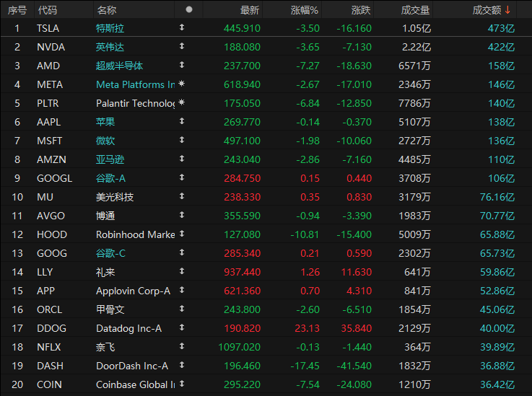This screenshot has width=532, height=396.
Task: Click the 序号 column header
Action: [x=17, y=10]
